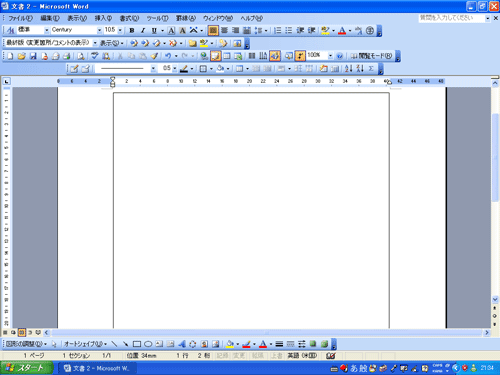Open Print Preview magnifier icon
The image size is (500, 375).
point(81,56)
